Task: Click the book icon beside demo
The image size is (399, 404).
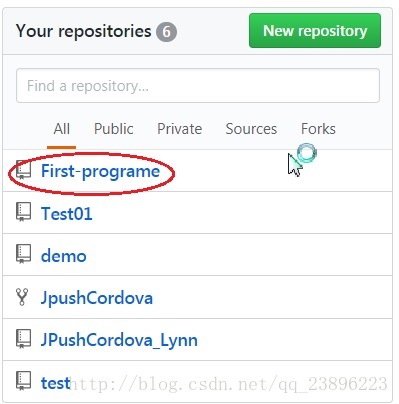Action: tap(24, 254)
